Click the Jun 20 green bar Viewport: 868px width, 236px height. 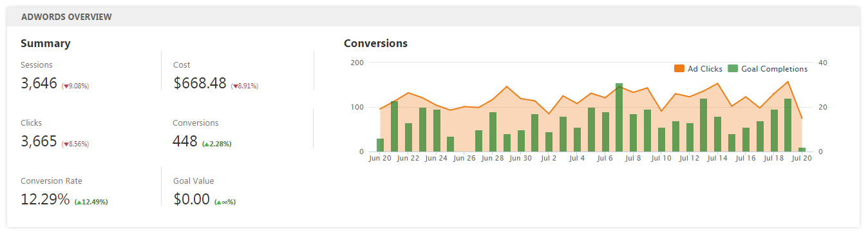tap(380, 145)
